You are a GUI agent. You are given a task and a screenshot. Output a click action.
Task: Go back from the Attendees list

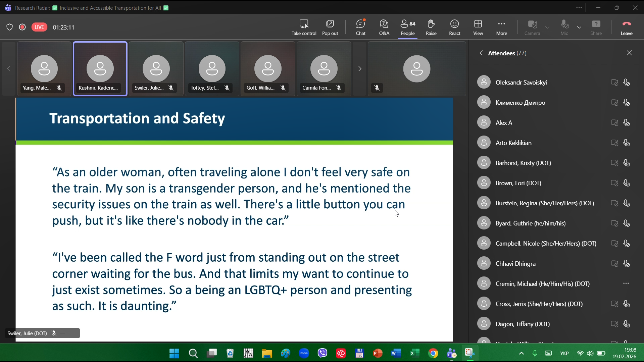481,53
